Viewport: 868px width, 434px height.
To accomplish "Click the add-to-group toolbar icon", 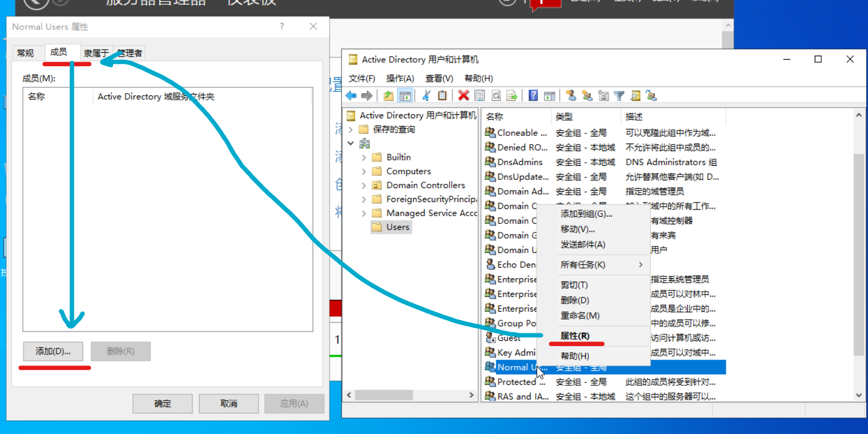I will 651,95.
